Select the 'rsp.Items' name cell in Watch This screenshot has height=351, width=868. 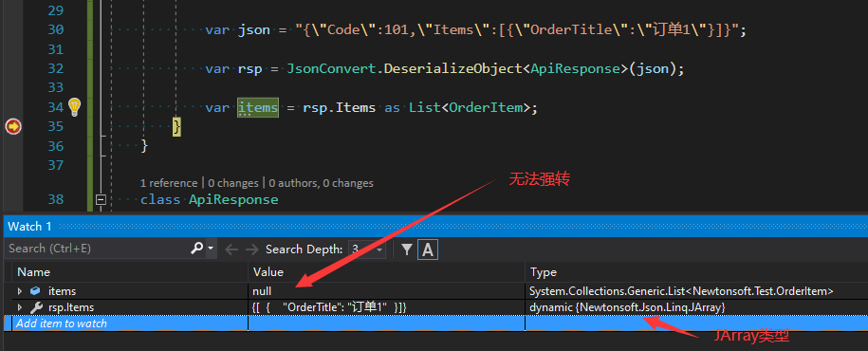(x=71, y=307)
